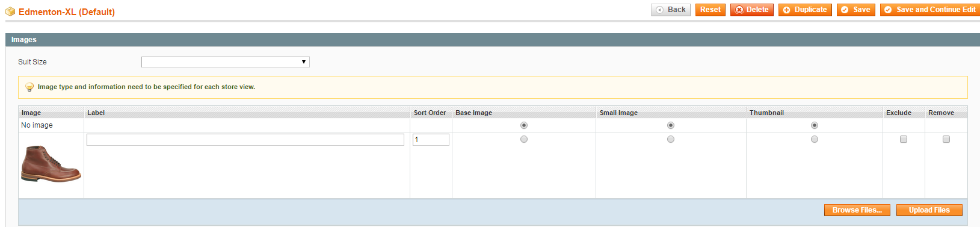
Task: Click the brown boot thumbnail
Action: (x=51, y=164)
